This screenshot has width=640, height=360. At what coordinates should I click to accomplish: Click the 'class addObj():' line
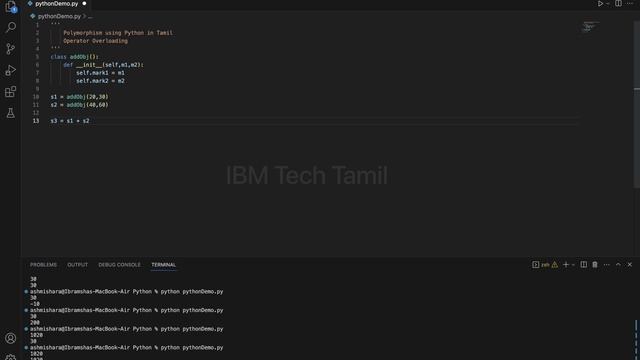(x=74, y=57)
